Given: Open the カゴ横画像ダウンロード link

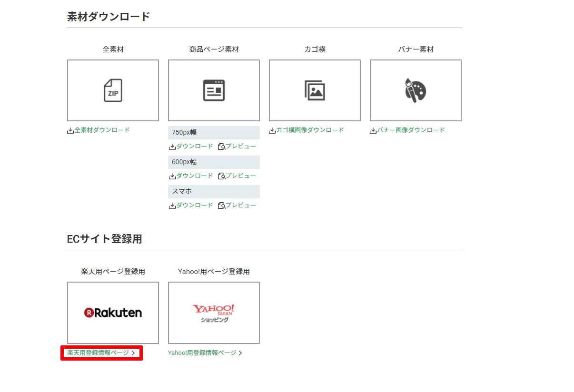Looking at the screenshot, I should coord(307,130).
